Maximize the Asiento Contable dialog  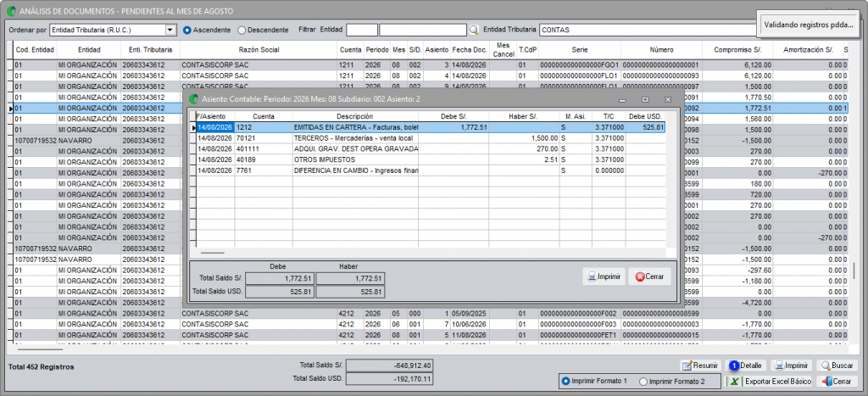coord(645,100)
